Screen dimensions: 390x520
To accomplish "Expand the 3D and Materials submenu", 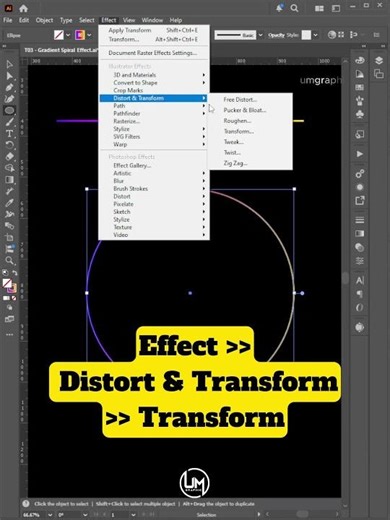I will (153, 75).
